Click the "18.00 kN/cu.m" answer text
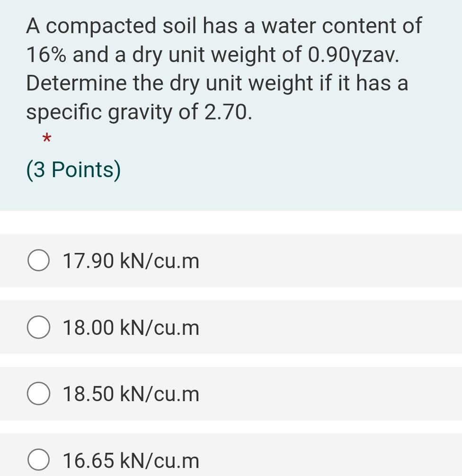This screenshot has width=462, height=476. (x=131, y=328)
